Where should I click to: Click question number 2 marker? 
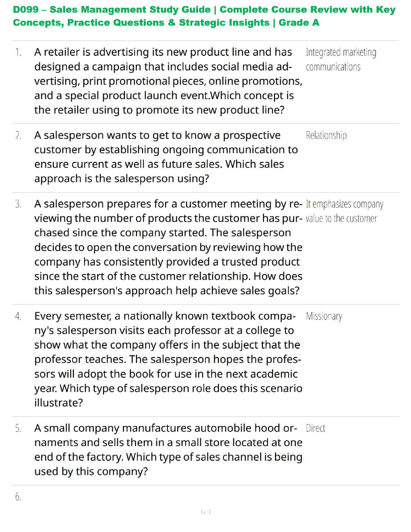pyautogui.click(x=18, y=135)
